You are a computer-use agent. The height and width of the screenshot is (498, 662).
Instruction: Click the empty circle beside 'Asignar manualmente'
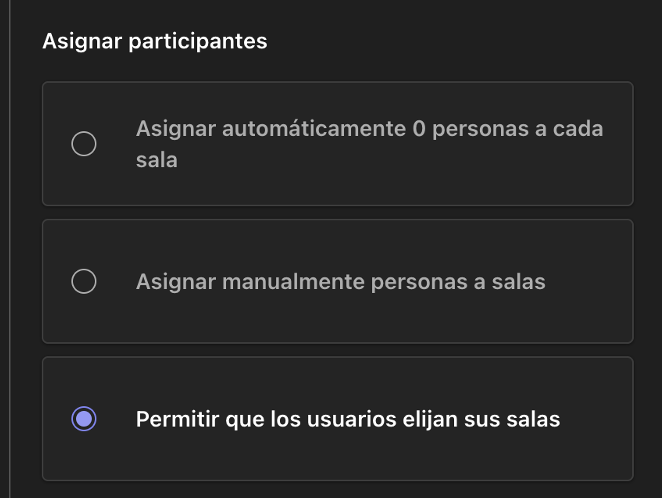(84, 282)
